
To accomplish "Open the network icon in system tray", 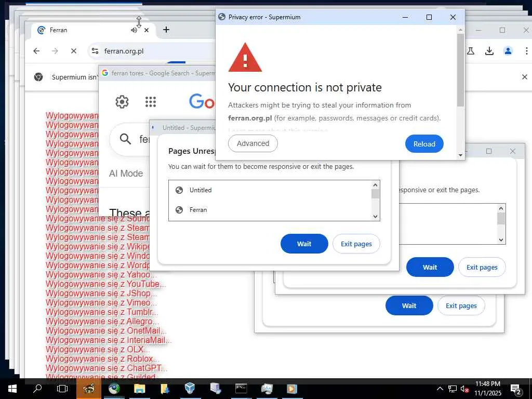I will [453, 389].
